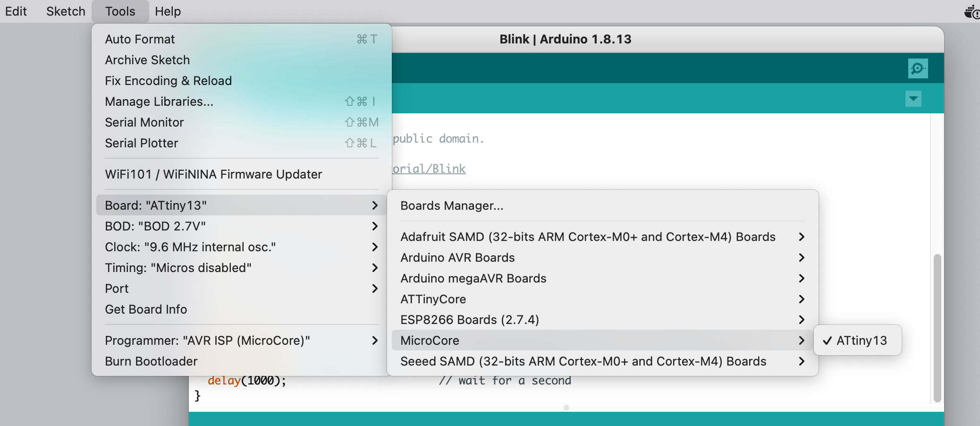The width and height of the screenshot is (980, 426).
Task: Expand BOD: "BOD 2.7V" submenu
Action: (x=241, y=226)
